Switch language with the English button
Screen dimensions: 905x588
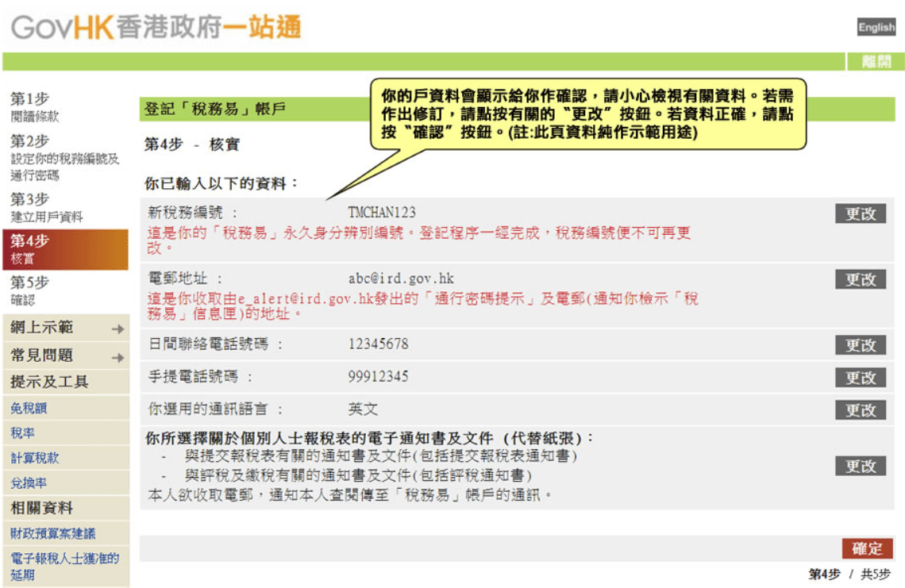point(876,27)
